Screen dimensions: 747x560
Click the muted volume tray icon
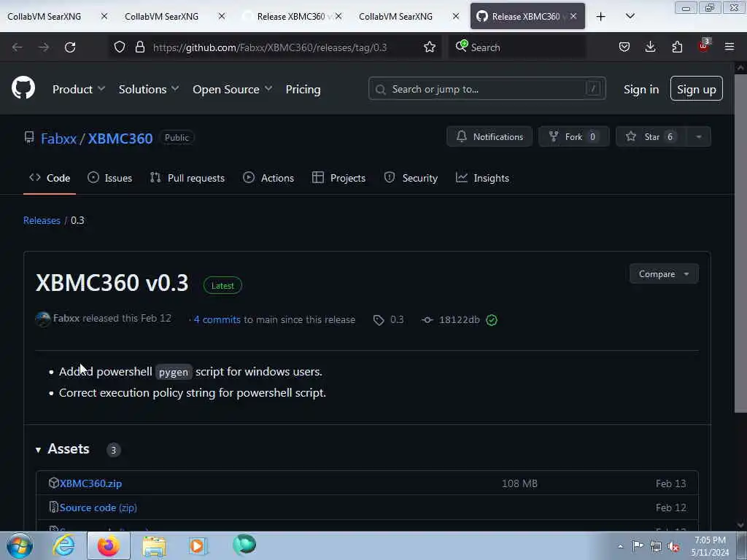click(673, 546)
